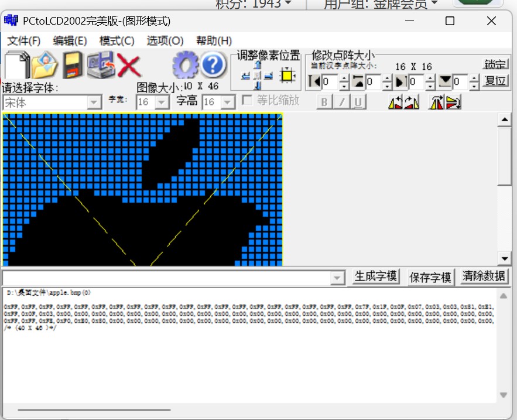Viewport: 517px width, 420px height.
Task: Open the 宋体 font dropdown
Action: [94, 103]
